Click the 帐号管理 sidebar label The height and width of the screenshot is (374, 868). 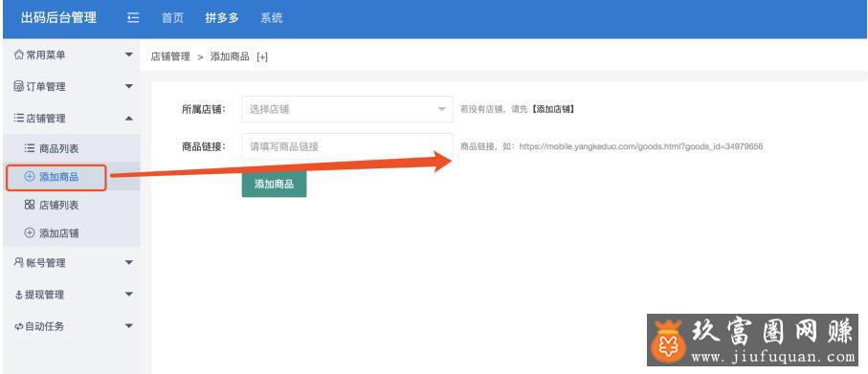tap(45, 263)
